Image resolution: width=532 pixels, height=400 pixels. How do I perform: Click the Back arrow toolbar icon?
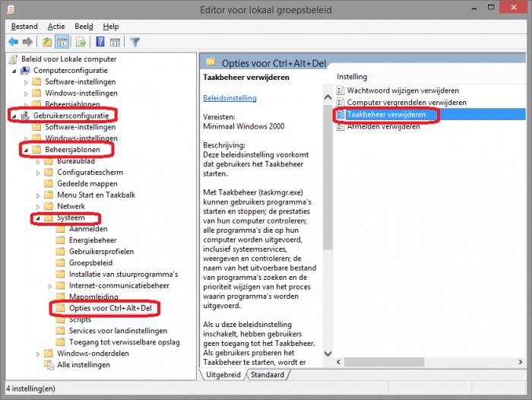click(13, 42)
